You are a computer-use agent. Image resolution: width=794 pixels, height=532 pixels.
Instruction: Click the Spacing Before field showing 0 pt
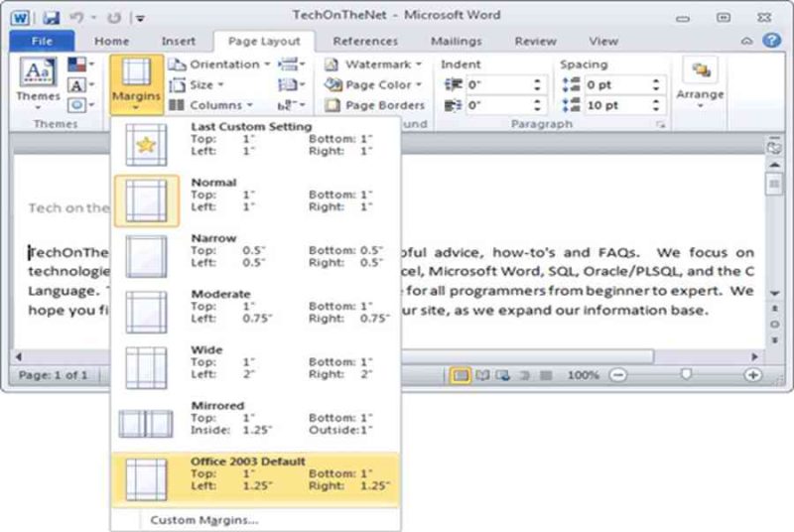pos(615,84)
